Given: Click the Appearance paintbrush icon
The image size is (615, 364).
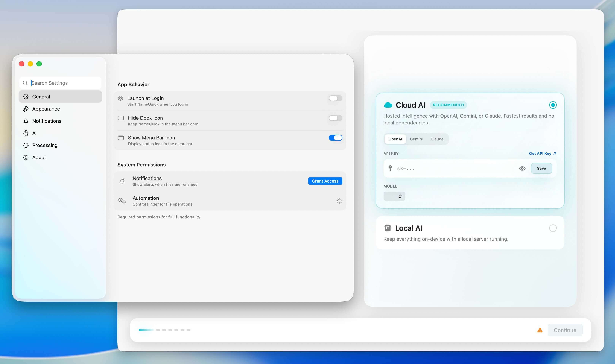Looking at the screenshot, I should point(26,109).
